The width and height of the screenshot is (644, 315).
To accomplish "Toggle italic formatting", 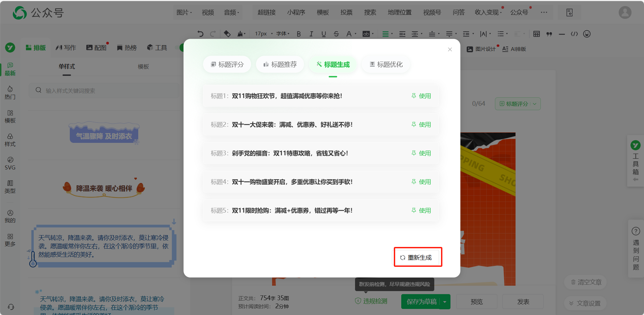I will pos(311,34).
